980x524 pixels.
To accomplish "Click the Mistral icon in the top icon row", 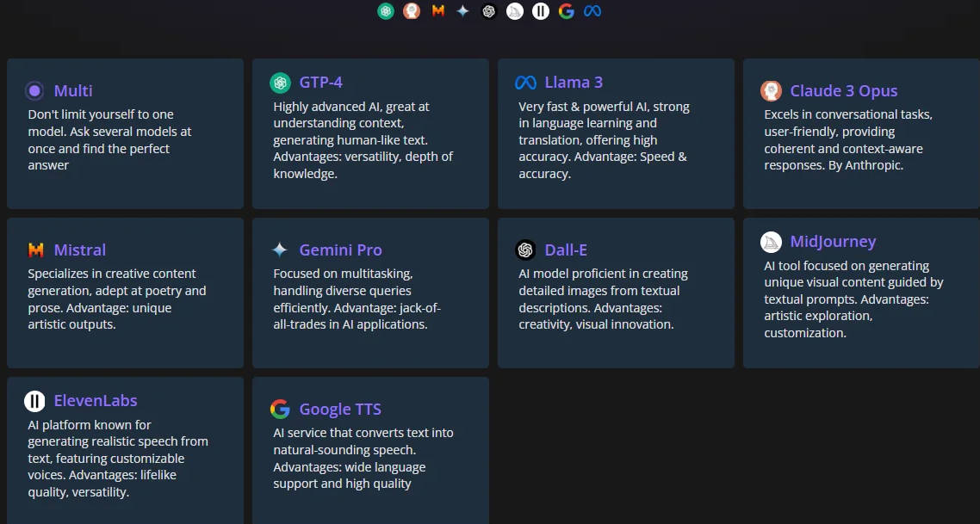I will (437, 10).
